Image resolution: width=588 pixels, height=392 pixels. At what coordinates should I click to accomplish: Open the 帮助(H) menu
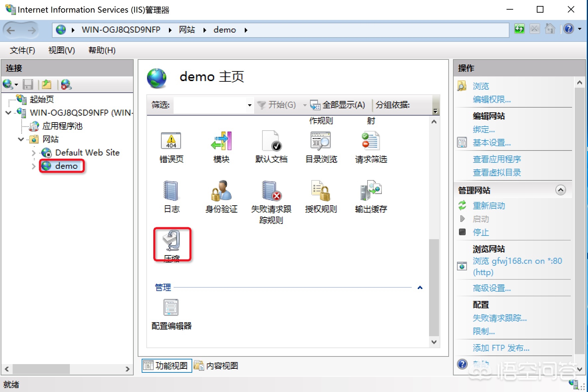(x=102, y=50)
